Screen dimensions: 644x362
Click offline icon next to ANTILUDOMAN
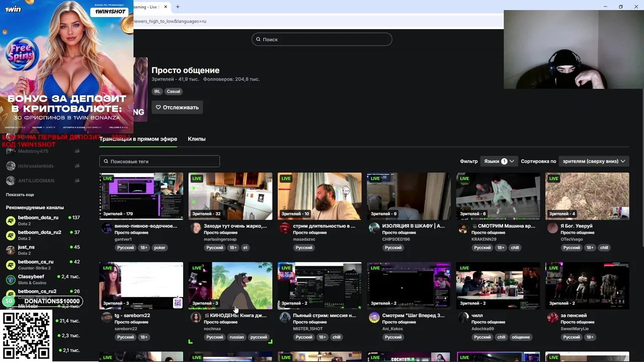pos(77,180)
